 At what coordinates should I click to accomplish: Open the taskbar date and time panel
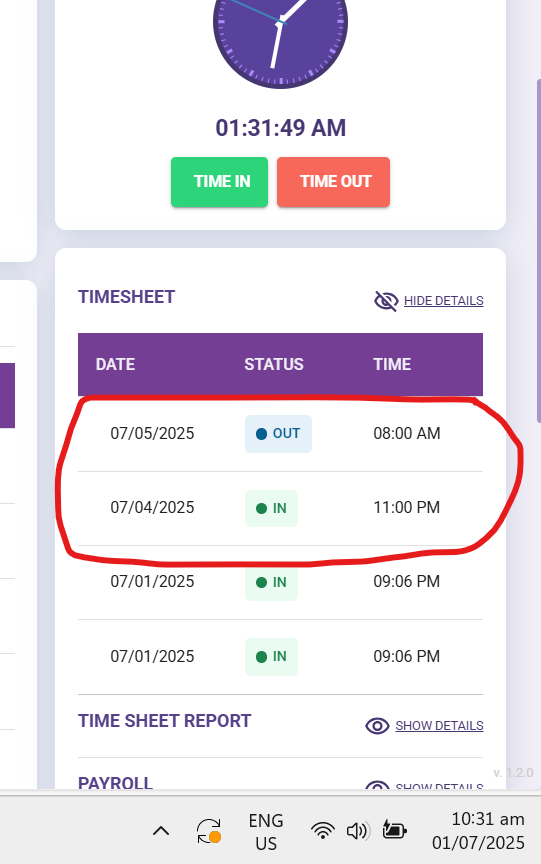pyautogui.click(x=478, y=831)
